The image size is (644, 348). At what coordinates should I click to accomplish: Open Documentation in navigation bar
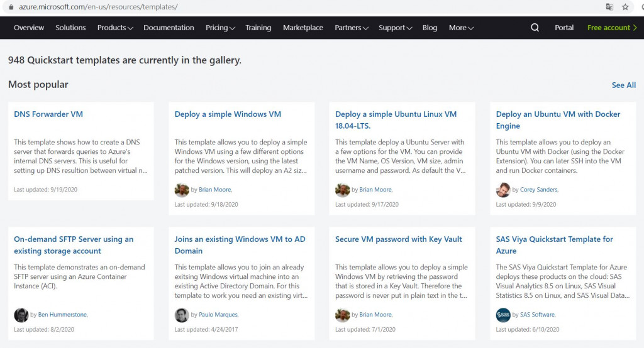point(169,28)
